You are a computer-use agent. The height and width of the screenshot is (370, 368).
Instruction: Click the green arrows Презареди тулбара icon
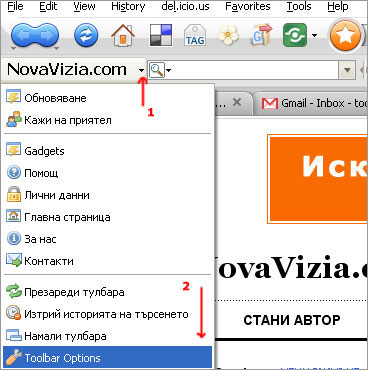pyautogui.click(x=14, y=292)
